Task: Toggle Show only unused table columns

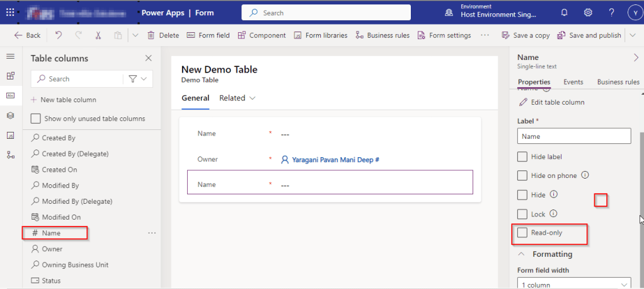Action: 36,119
